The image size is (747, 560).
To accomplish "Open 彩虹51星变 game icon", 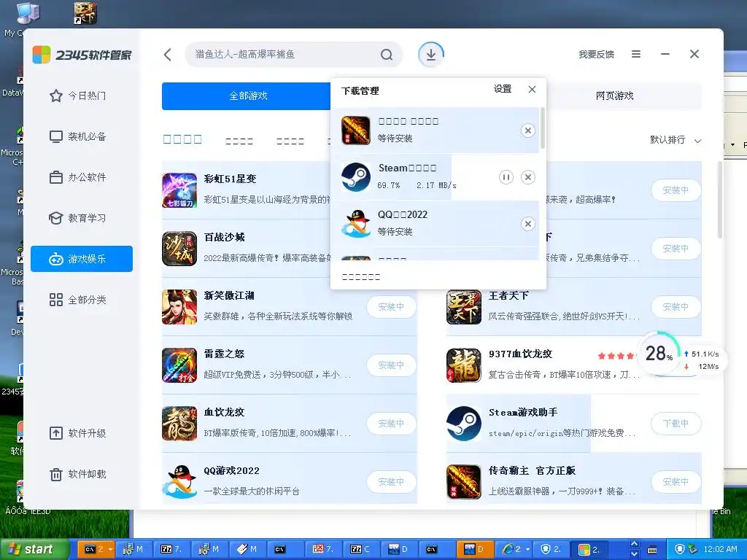I will (x=179, y=190).
